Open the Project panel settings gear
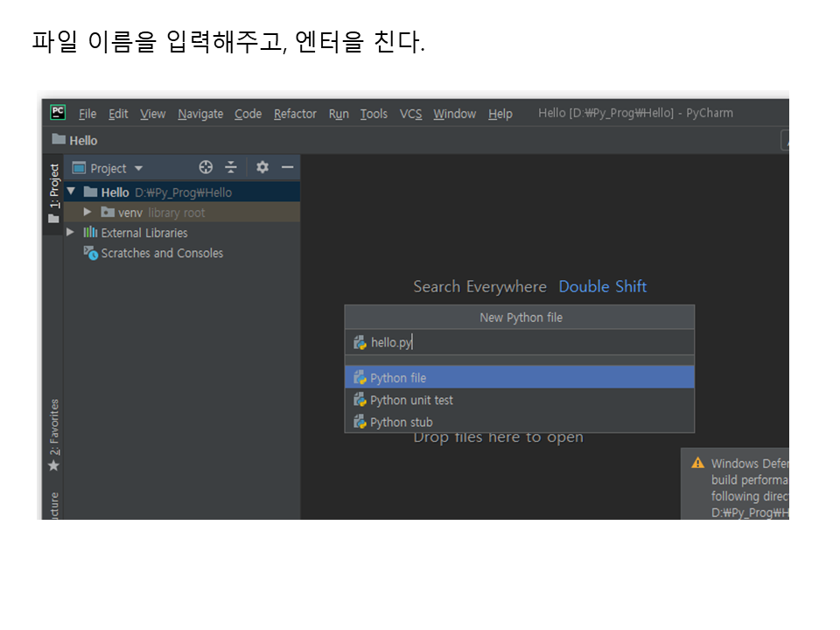 [262, 167]
